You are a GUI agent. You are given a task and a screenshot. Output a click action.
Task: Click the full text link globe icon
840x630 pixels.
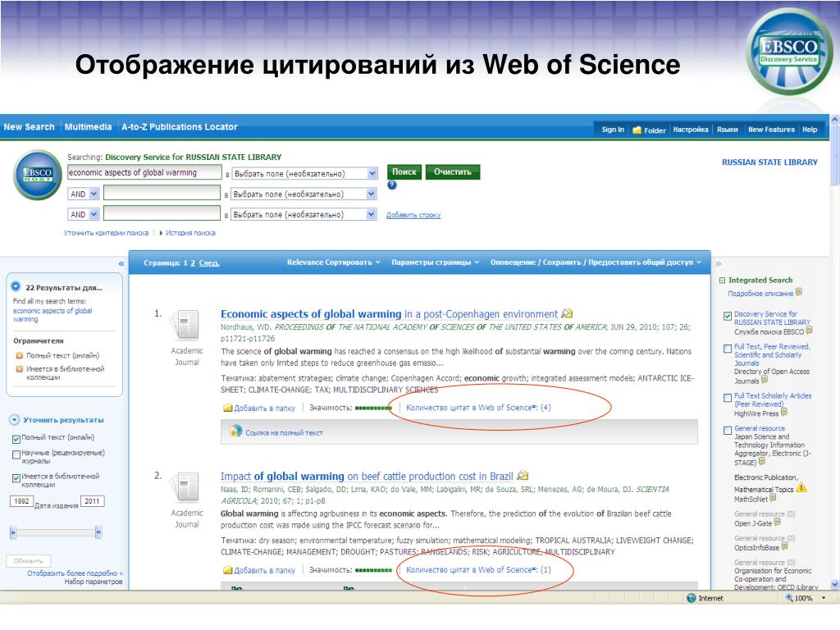(x=235, y=431)
